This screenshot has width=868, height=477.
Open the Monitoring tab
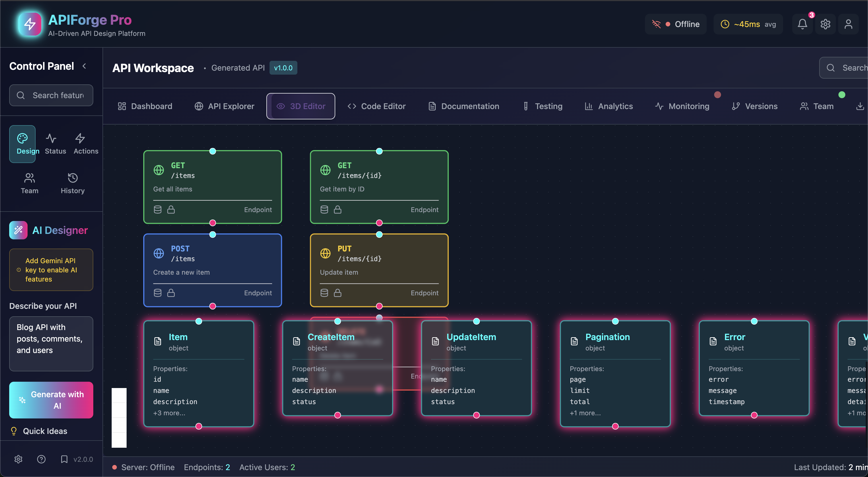coord(682,106)
